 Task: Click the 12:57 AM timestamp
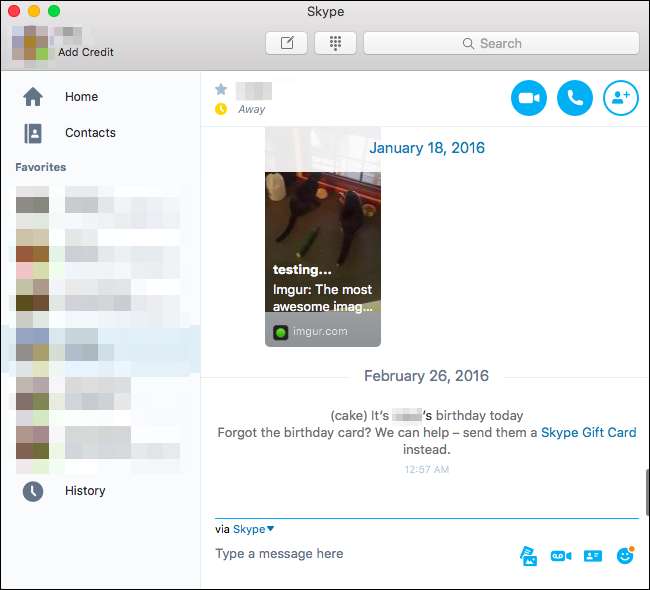pyautogui.click(x=427, y=469)
